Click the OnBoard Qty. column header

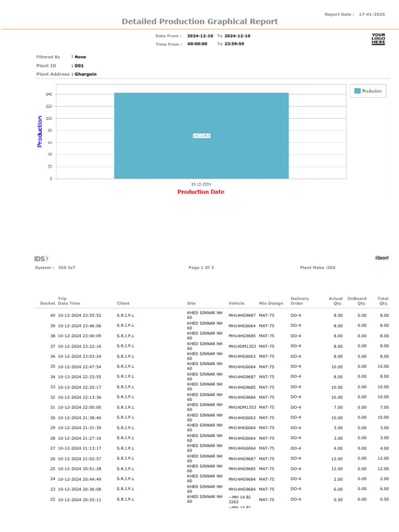click(357, 301)
